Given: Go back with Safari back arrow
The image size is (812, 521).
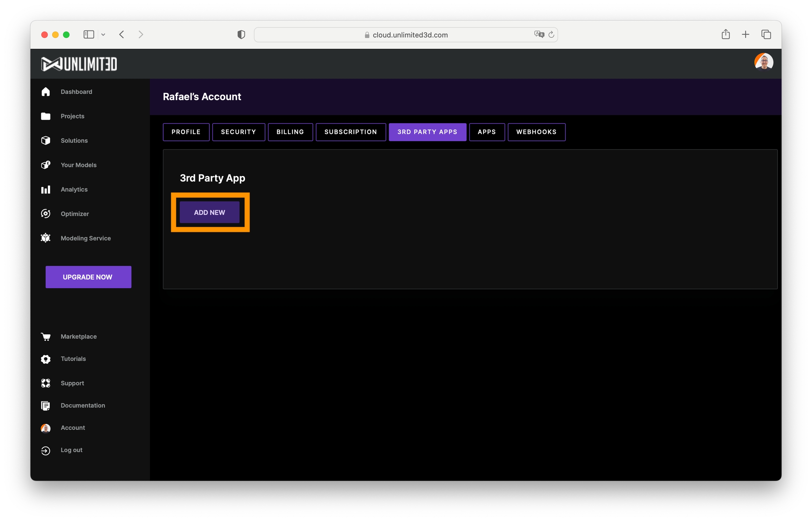Looking at the screenshot, I should tap(122, 35).
